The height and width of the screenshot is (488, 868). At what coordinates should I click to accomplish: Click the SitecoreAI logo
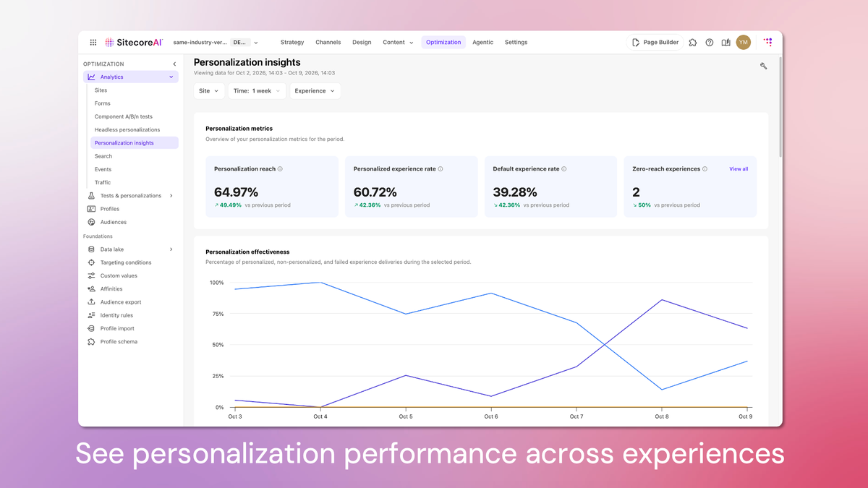[134, 43]
